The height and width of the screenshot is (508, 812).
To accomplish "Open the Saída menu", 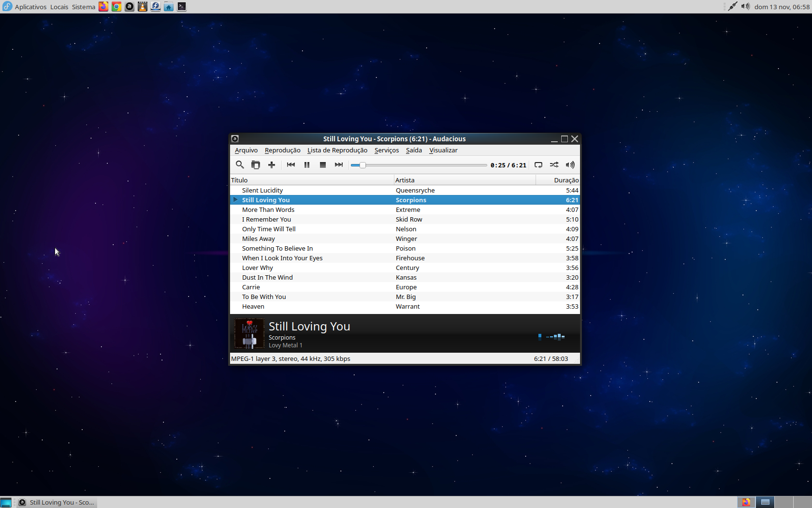I will click(414, 150).
